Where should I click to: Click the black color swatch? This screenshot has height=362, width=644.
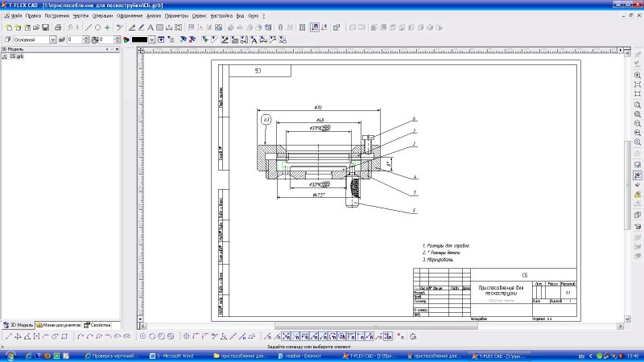[139, 39]
